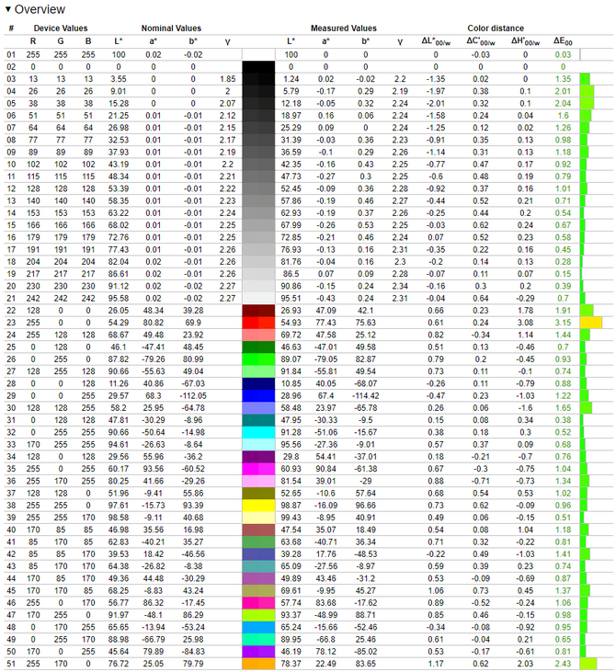616x672 pixels.
Task: Select the pure blue swatch in row 29
Action: point(258,396)
